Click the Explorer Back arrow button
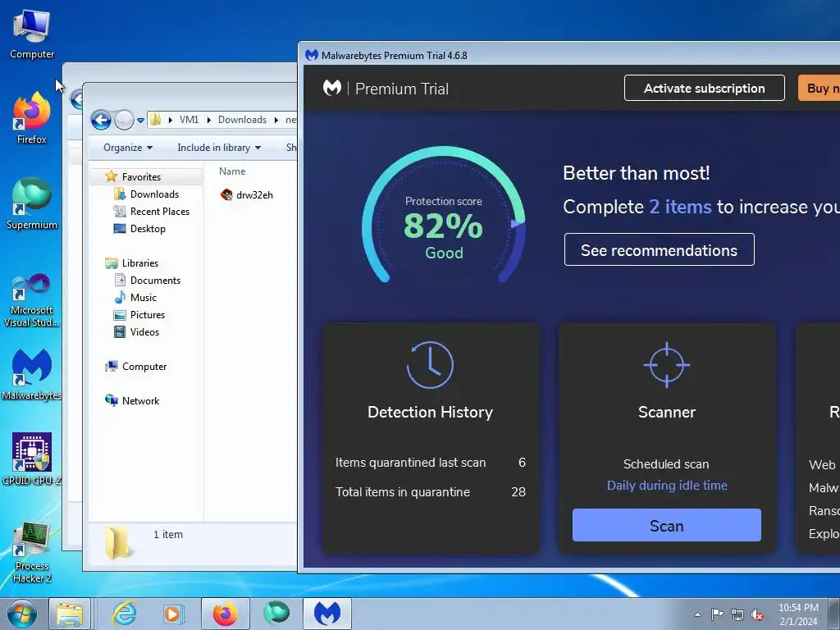 point(101,120)
